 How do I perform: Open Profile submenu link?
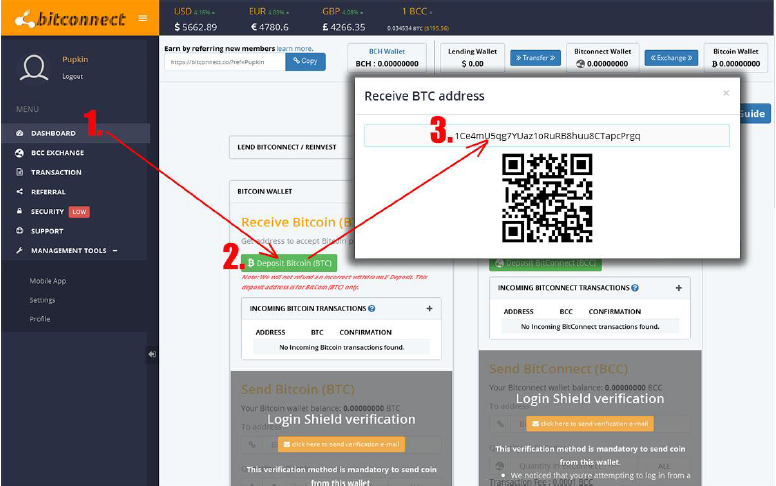[40, 319]
